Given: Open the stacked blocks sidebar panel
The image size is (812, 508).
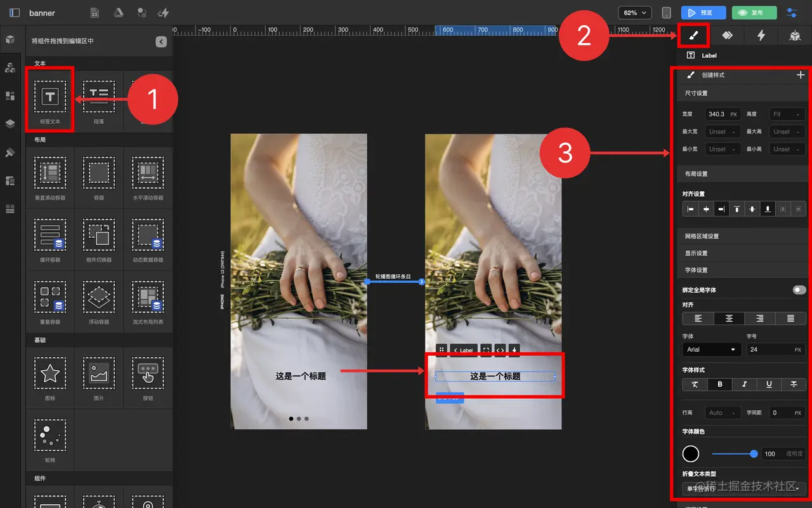Looking at the screenshot, I should 10,67.
